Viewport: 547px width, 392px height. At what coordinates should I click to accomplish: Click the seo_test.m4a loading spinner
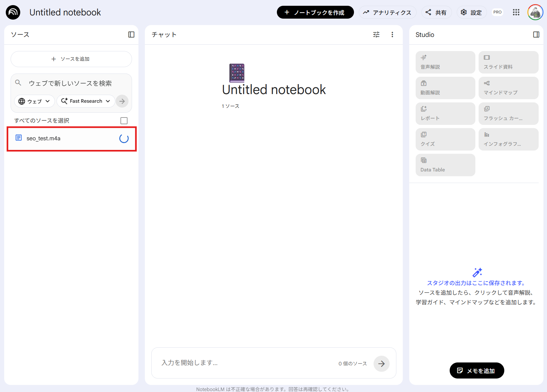click(x=123, y=139)
